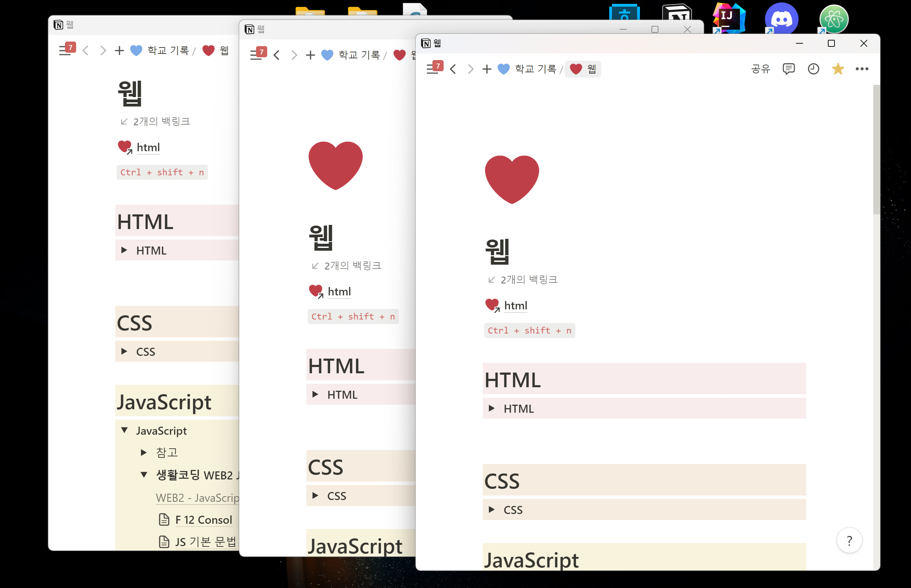Open sidebar hamburger menu in front window

coord(432,69)
